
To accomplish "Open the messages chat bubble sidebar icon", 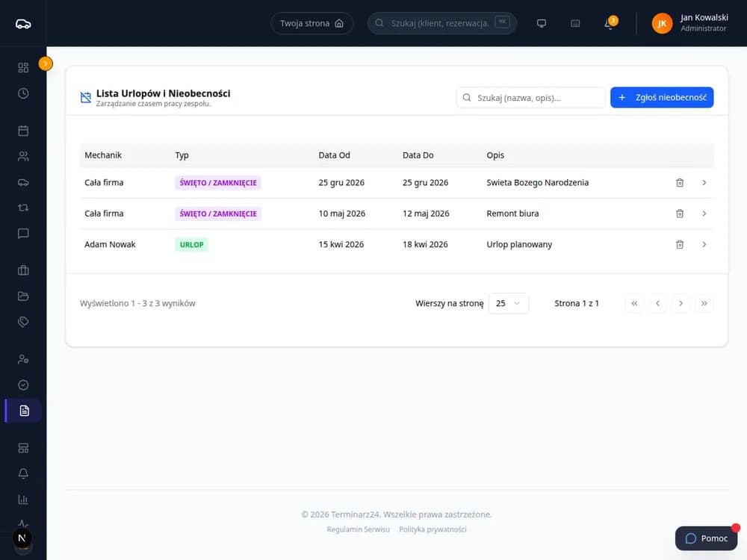I will (23, 233).
